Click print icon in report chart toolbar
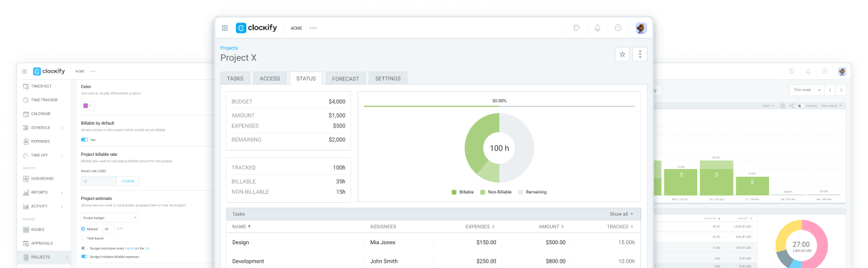Viewport: 868px width, 268px height. click(x=782, y=106)
